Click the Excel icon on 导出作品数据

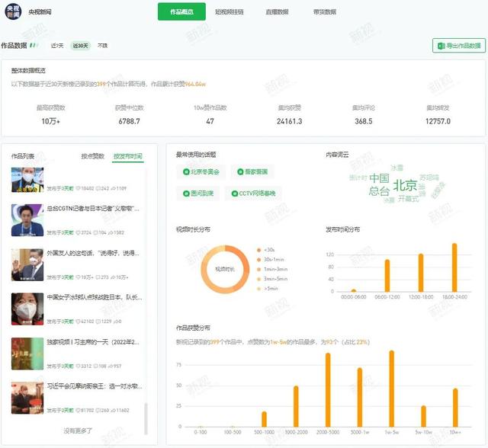point(441,46)
